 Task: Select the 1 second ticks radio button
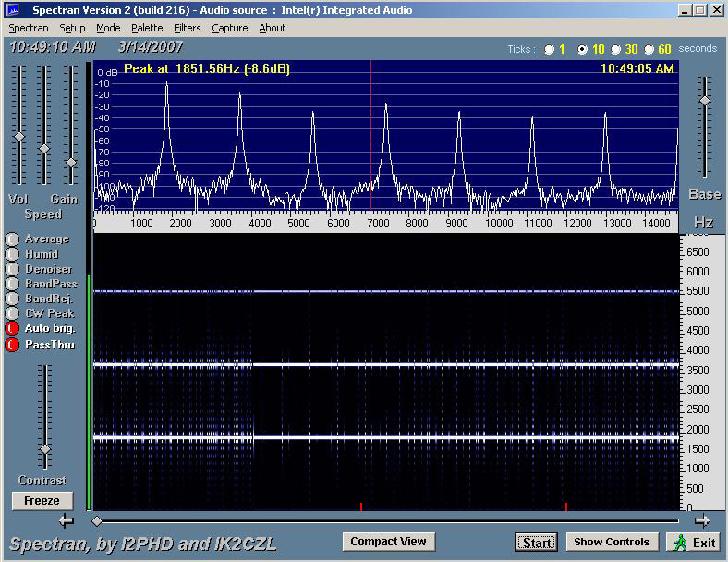[x=550, y=50]
